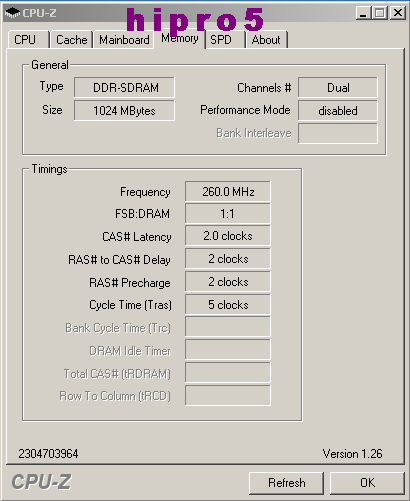410x501 pixels.
Task: Minimize the CPU-Z window
Action: 363,13
